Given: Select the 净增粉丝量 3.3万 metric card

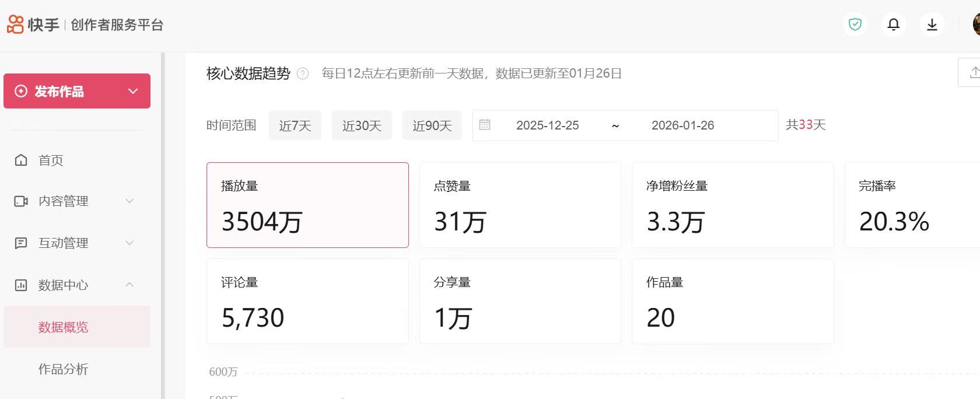Looking at the screenshot, I should (x=733, y=205).
